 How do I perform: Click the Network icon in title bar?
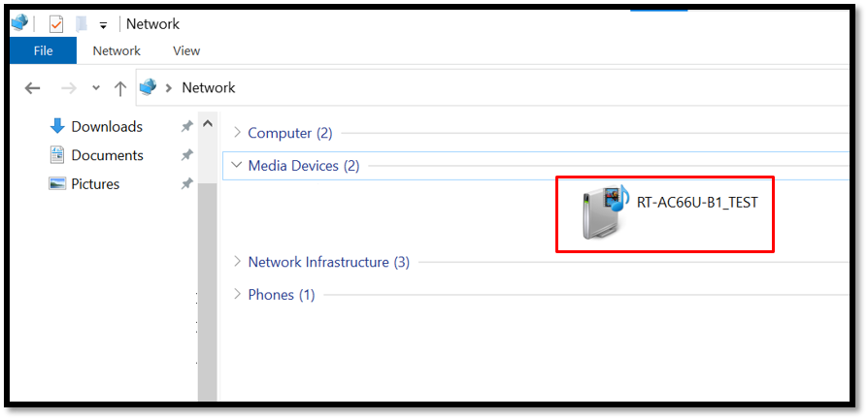click(19, 23)
